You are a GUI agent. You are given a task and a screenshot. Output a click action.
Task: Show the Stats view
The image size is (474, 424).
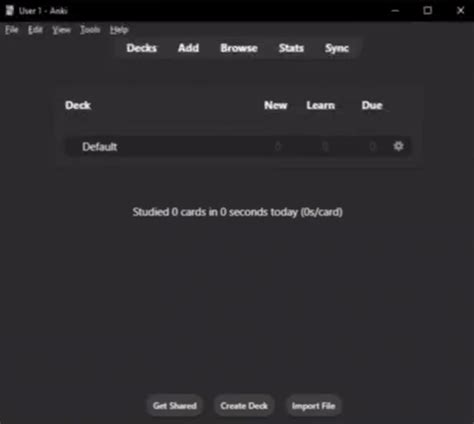coord(291,48)
